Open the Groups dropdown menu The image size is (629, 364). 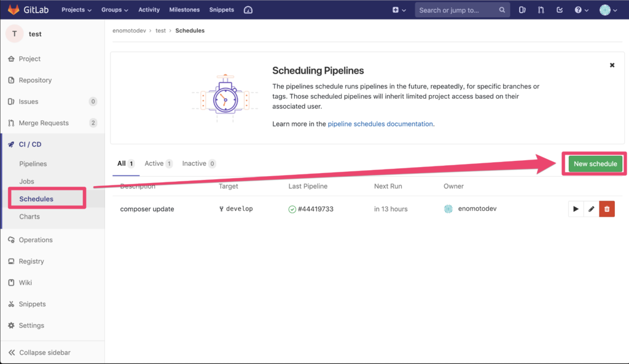click(114, 10)
